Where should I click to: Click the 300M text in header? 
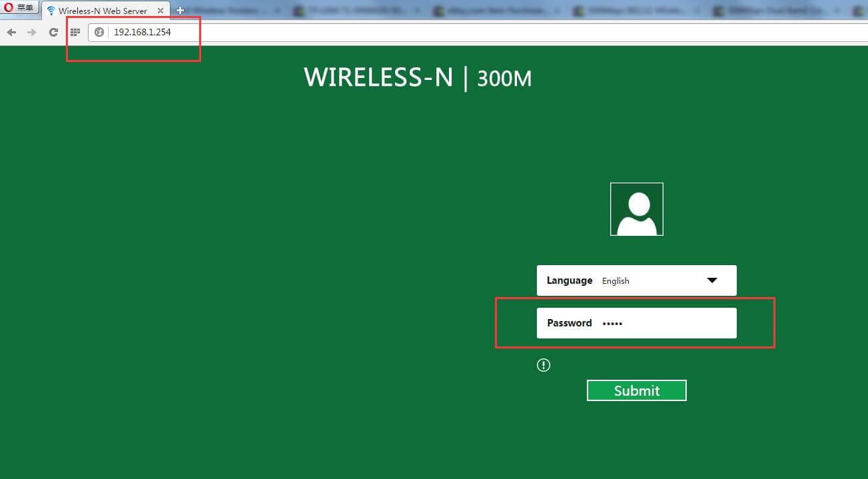pyautogui.click(x=504, y=79)
